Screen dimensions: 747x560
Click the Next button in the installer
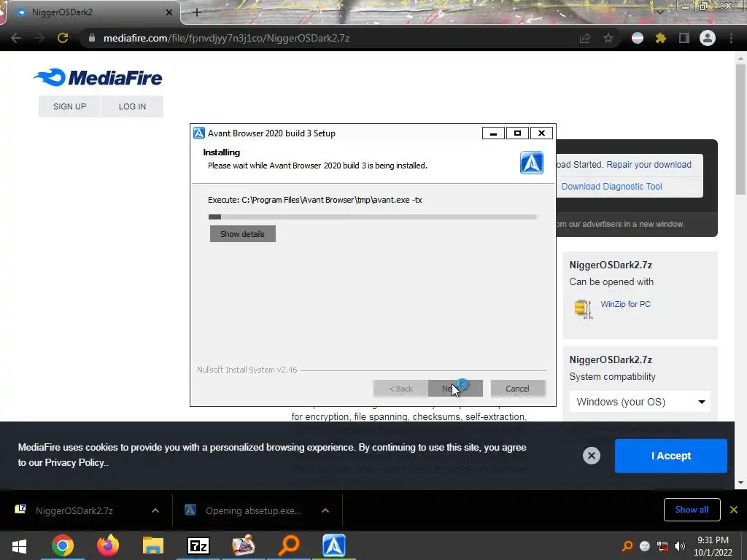455,389
